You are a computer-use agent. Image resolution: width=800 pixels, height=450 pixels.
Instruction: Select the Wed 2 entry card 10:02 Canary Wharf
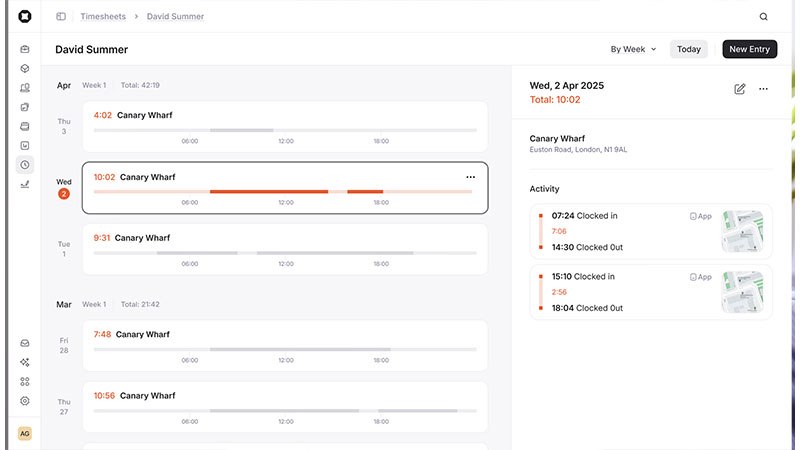tap(285, 188)
